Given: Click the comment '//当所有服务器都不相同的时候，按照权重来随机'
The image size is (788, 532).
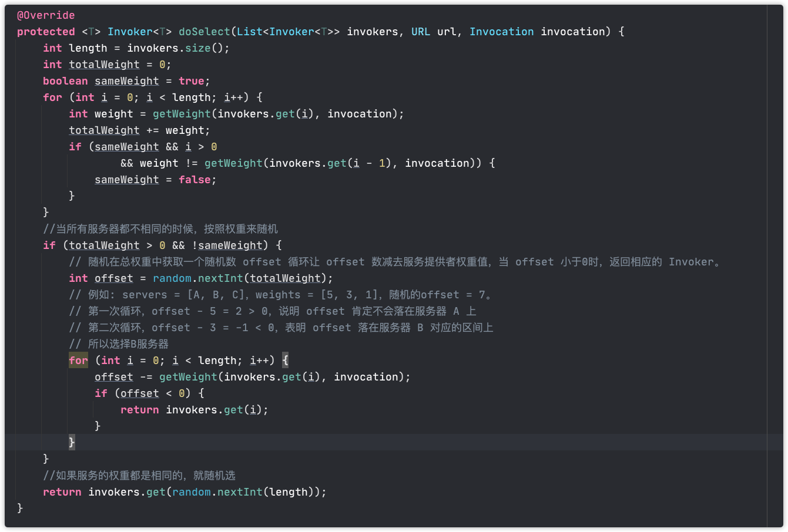Looking at the screenshot, I should [x=160, y=229].
